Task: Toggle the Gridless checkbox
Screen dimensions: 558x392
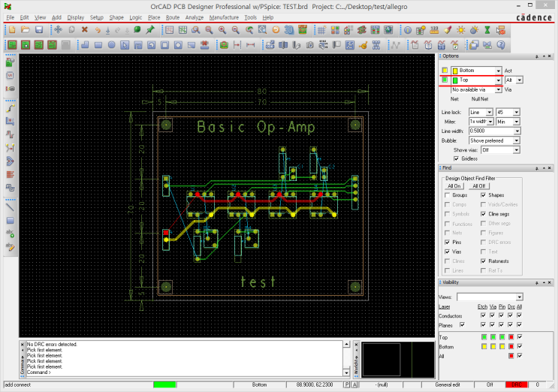Action: tap(456, 158)
